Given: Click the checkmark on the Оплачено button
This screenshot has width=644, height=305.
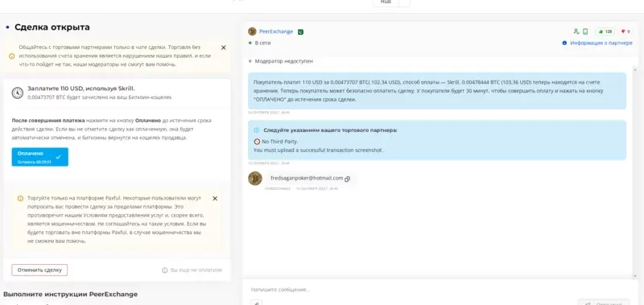Looking at the screenshot, I should click(x=58, y=157).
